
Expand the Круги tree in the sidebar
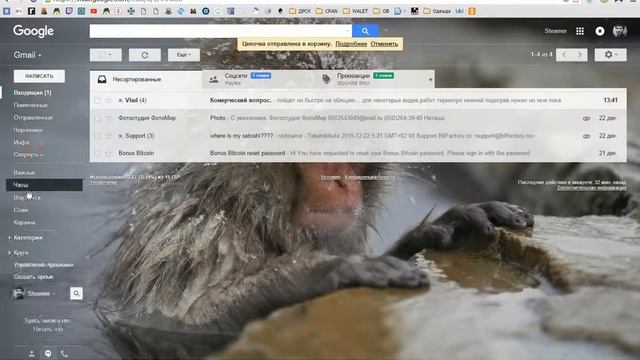coord(9,253)
